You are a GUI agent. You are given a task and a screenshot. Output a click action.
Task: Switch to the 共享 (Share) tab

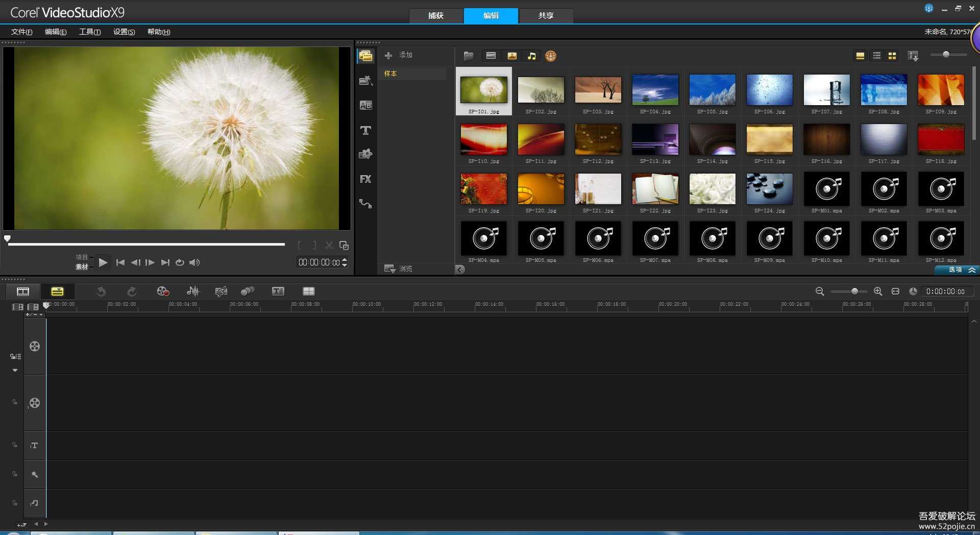click(x=546, y=16)
